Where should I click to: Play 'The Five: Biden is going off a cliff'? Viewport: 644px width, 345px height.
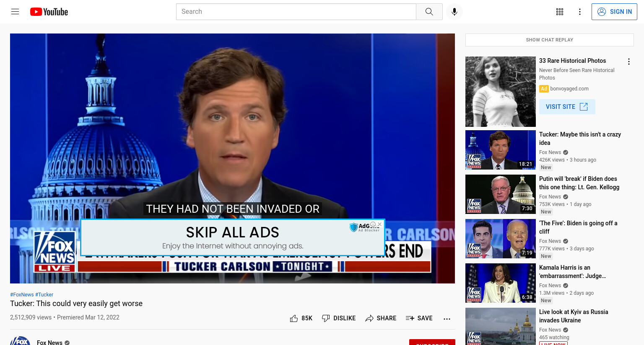[578, 227]
